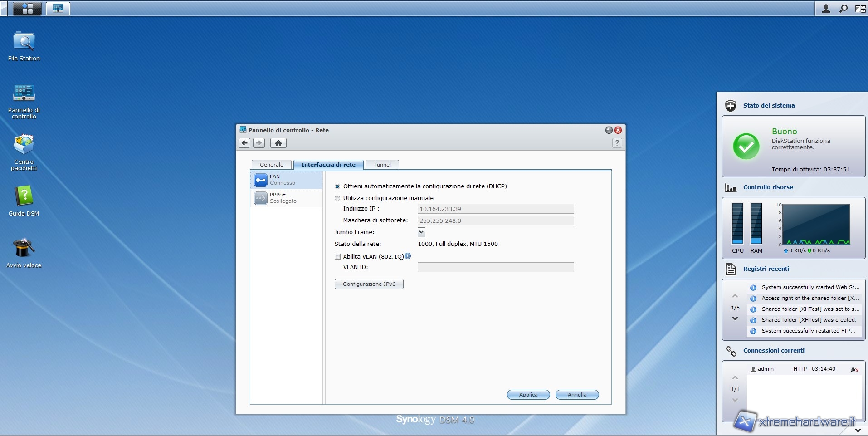Go to control panel home
The height and width of the screenshot is (436, 868).
pos(278,143)
